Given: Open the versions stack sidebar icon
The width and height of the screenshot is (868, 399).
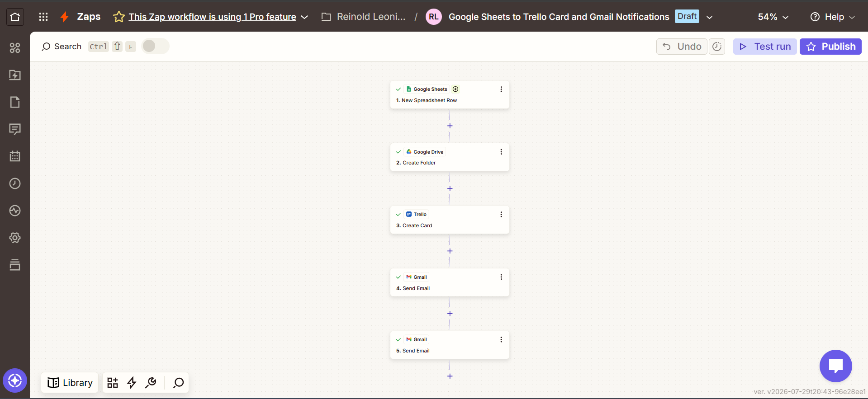Looking at the screenshot, I should click(x=15, y=265).
